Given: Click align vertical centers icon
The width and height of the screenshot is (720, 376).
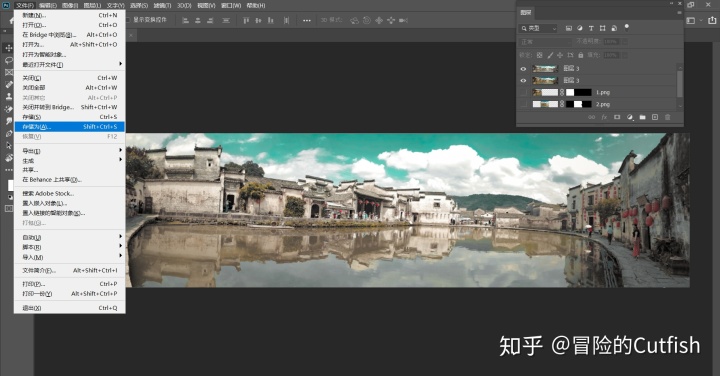Looking at the screenshot, I should click(x=259, y=21).
